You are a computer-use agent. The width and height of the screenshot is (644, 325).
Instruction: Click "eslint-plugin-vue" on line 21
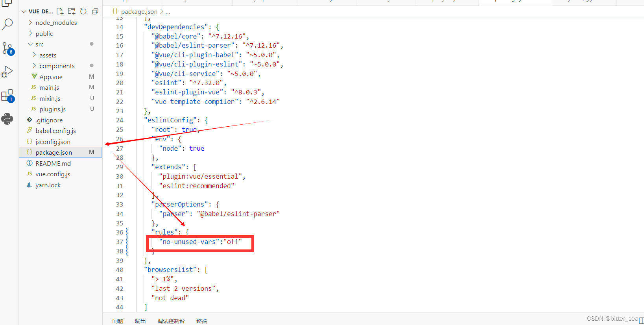coord(187,92)
